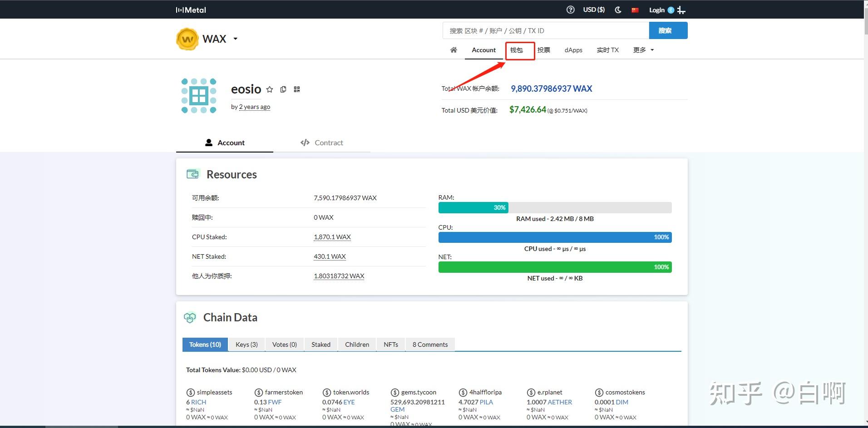
Task: Click the farmerstoken dollar icon
Action: (x=258, y=393)
